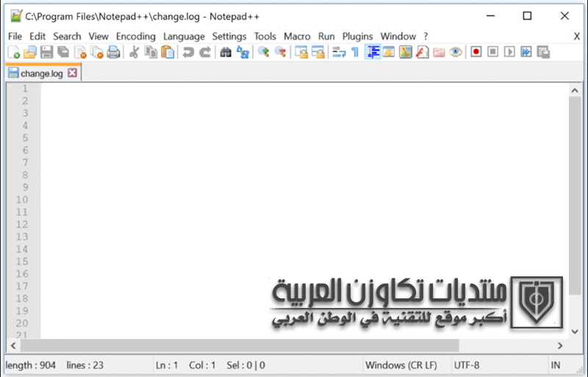Start macro recording with red dot icon

tap(476, 51)
